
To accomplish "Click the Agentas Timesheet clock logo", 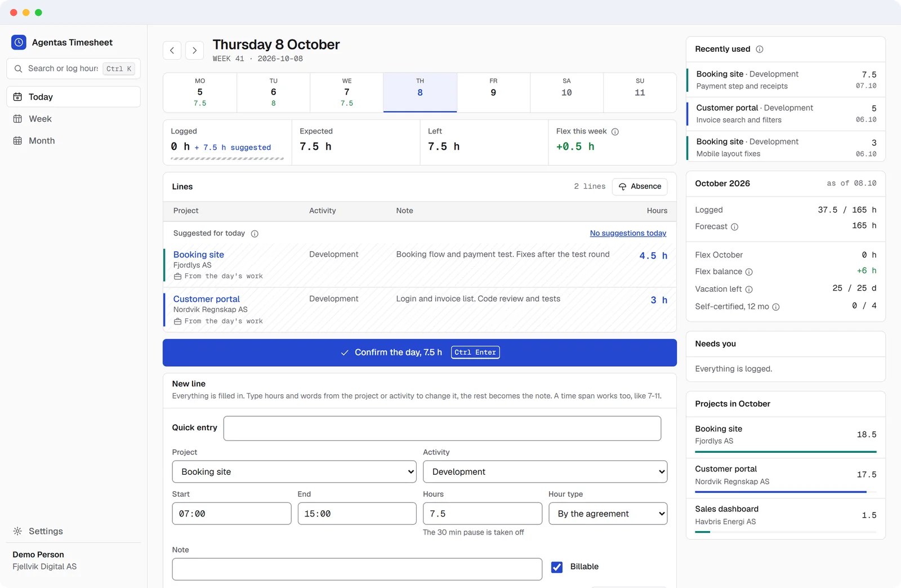I will 19,42.
